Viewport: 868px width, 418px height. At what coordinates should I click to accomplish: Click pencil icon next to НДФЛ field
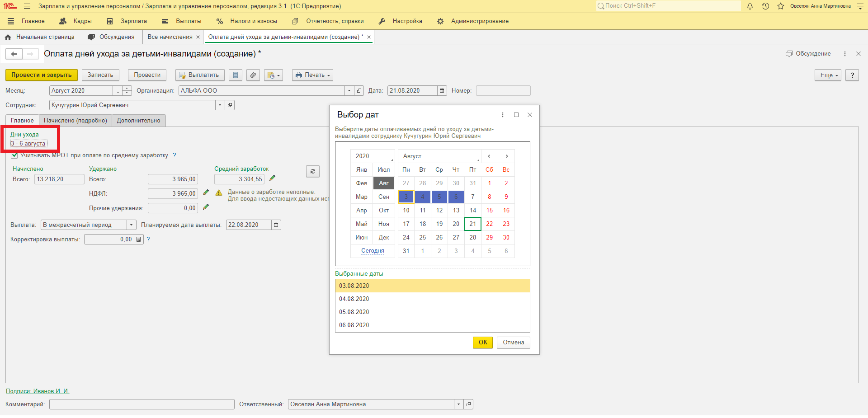click(206, 193)
